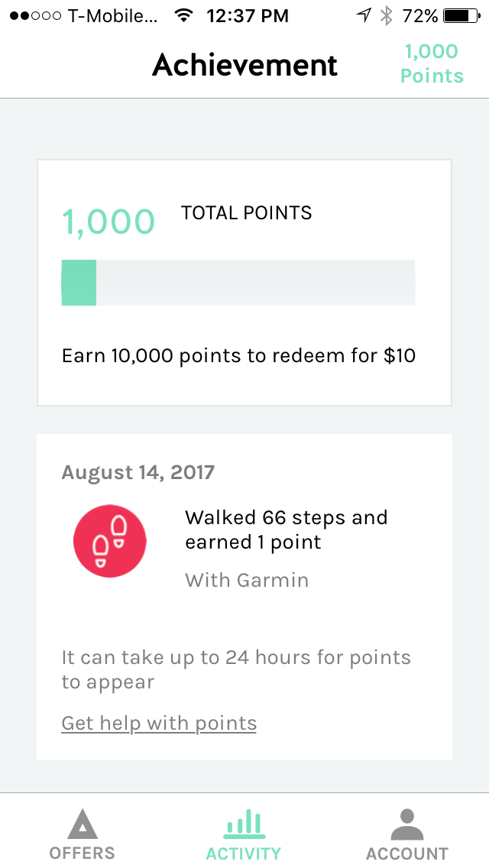Image resolution: width=489 pixels, height=868 pixels.
Task: Tap the pink footsteps activity icon
Action: (109, 542)
